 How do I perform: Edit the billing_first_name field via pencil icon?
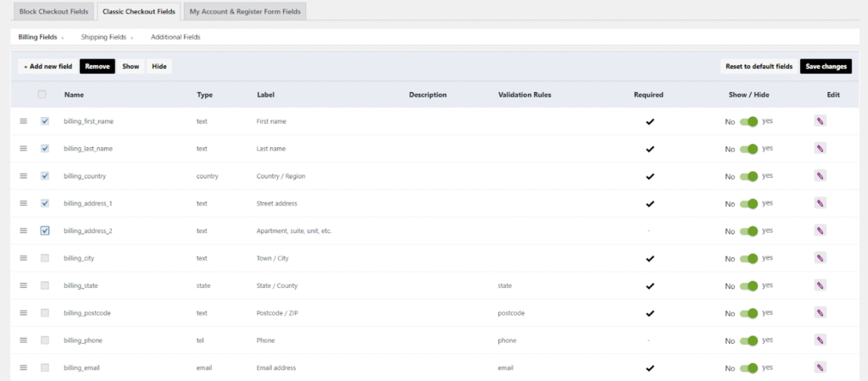pos(820,121)
